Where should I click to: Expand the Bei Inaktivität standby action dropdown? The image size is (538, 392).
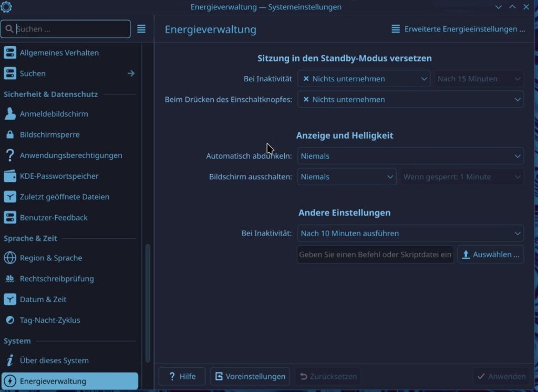click(x=364, y=79)
